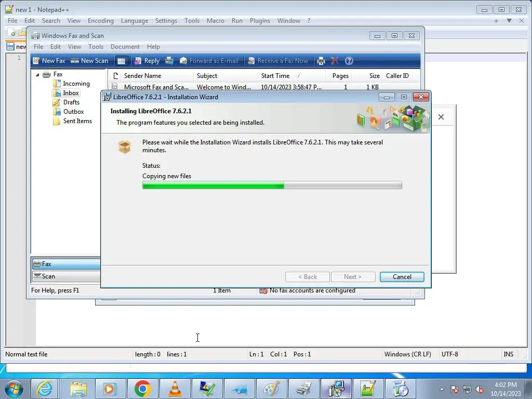
Task: Click the printer icon in Fax toolbar
Action: coord(321,61)
